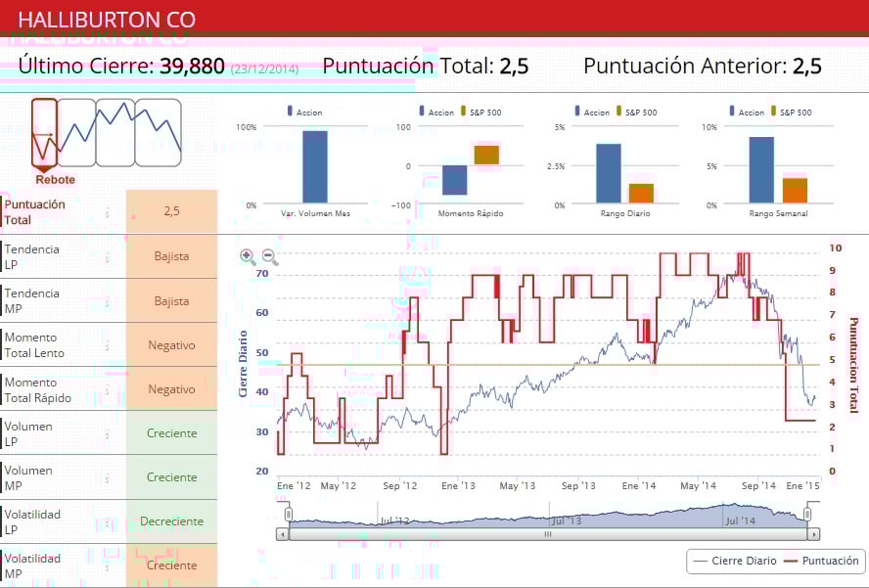869x588 pixels.
Task: Select the second cycle phase box after Rebote
Action: coord(76,132)
